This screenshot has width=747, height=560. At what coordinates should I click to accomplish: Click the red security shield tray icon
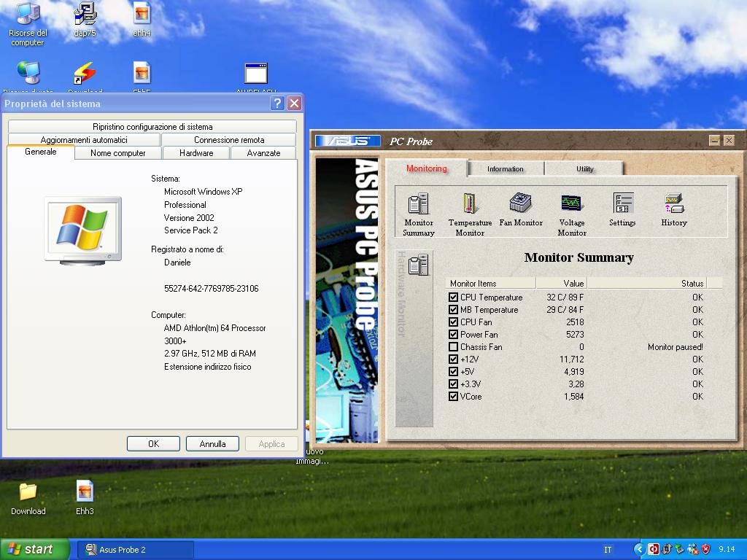705,549
